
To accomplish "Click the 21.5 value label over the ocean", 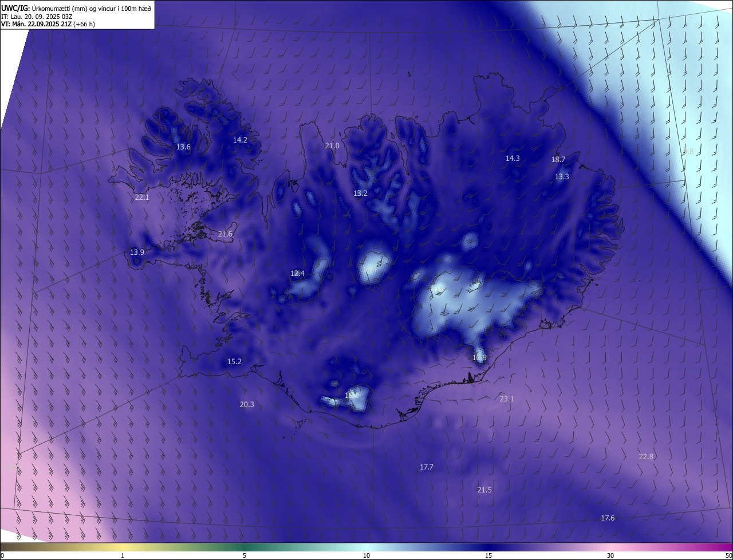I will click(x=484, y=490).
